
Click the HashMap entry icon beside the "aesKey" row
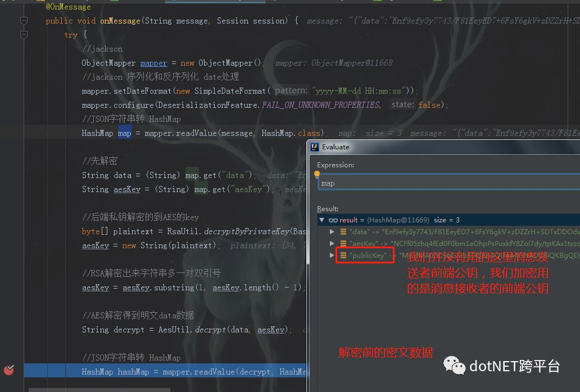point(343,243)
